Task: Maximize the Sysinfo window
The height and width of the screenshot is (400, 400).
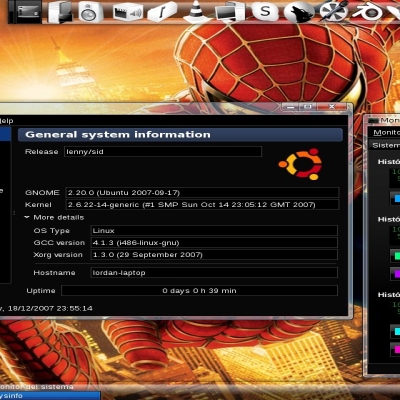Action: (x=307, y=107)
